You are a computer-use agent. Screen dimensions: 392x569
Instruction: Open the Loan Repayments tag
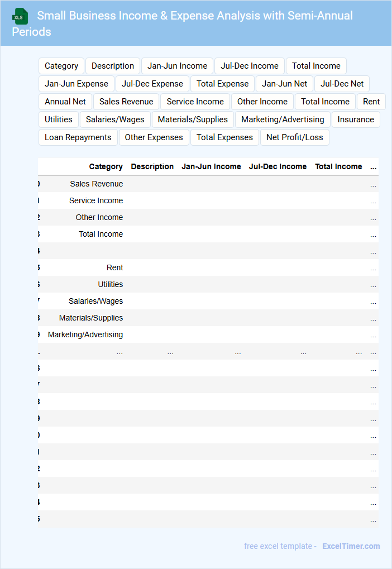pos(78,137)
